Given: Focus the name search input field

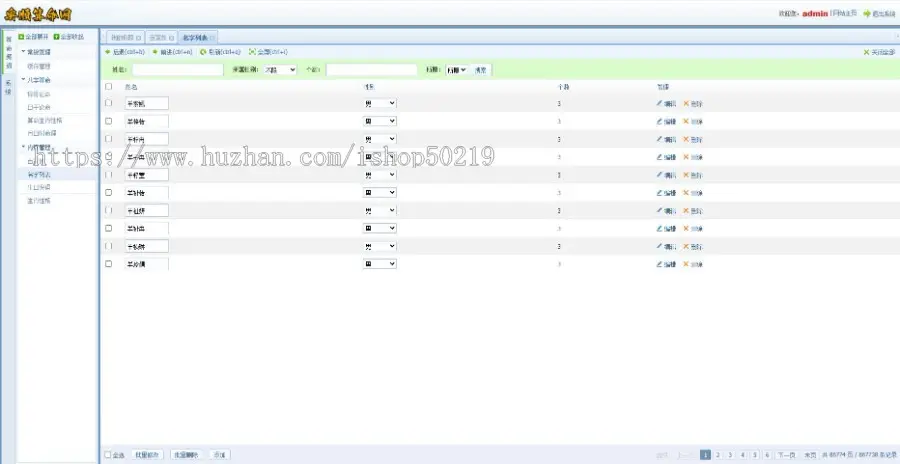Looking at the screenshot, I should (x=177, y=69).
